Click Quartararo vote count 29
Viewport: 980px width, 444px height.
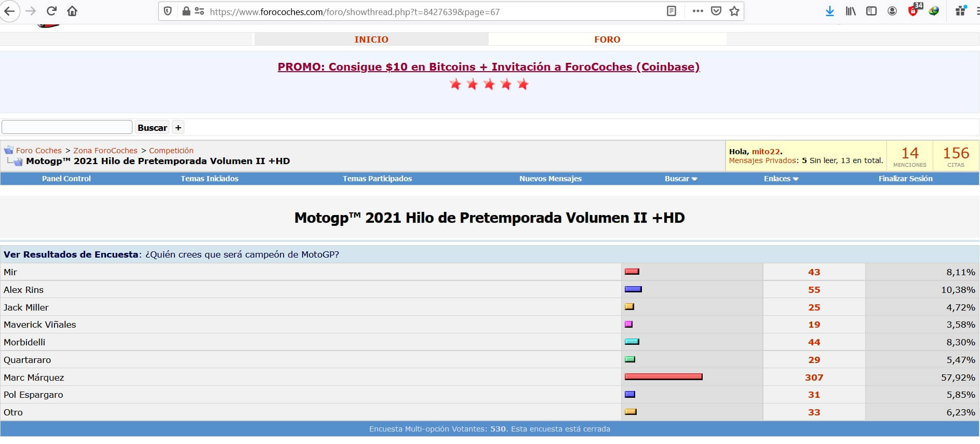[814, 360]
